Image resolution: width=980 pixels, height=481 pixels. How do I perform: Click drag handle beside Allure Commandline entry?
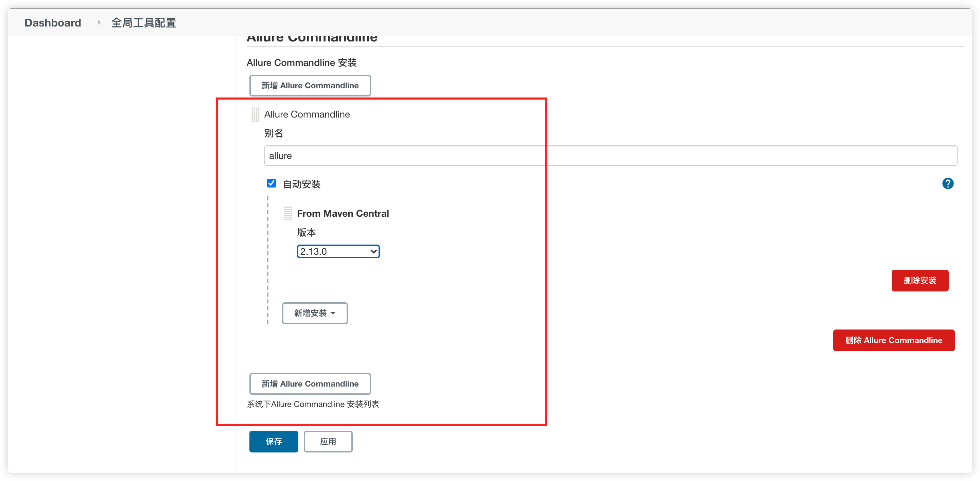255,114
